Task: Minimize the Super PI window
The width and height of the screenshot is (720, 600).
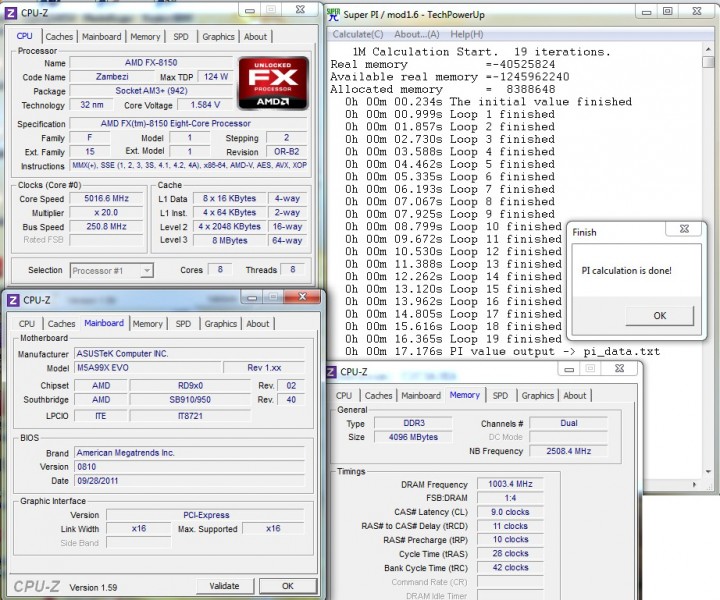Action: [x=647, y=12]
